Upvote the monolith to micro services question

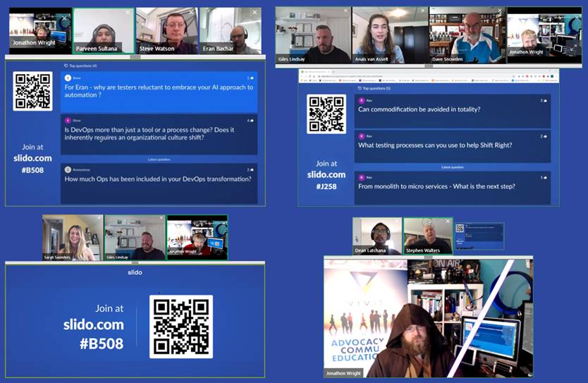point(544,178)
